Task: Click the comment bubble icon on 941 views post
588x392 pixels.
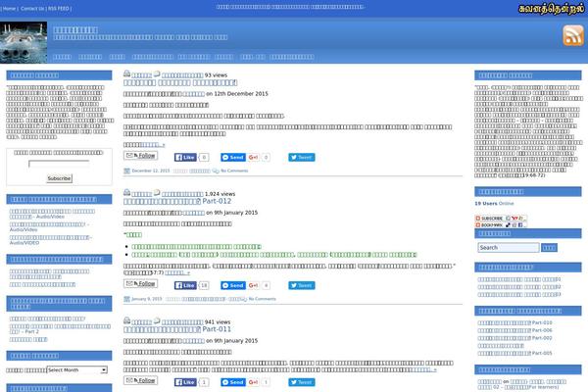Action: pos(157,320)
